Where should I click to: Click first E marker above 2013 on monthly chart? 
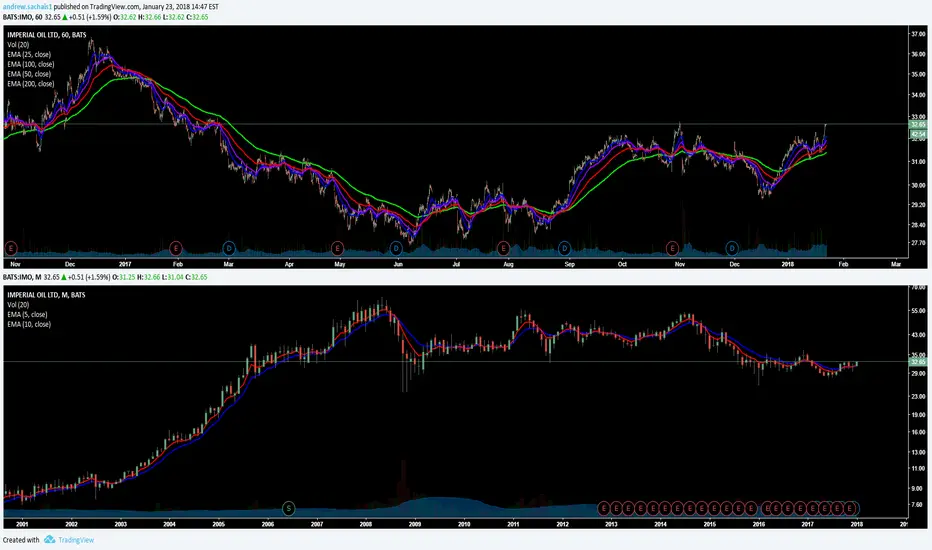(x=604, y=508)
